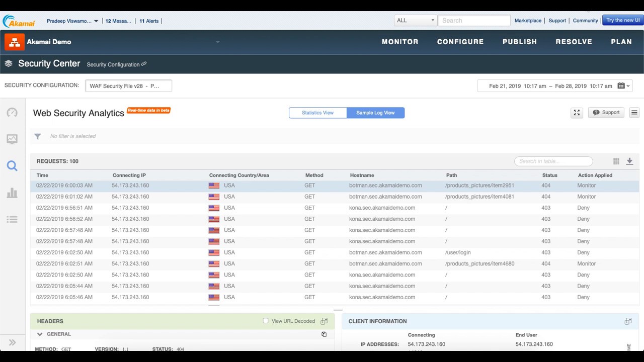Click the Support button with speech bubble
The height and width of the screenshot is (362, 644).
(x=606, y=113)
